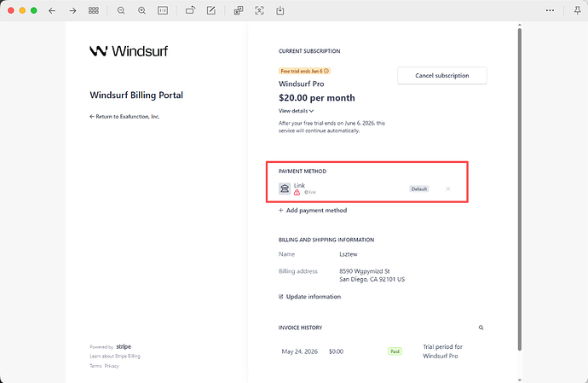Click the Windsurf logo
Image resolution: width=588 pixels, height=383 pixels.
[129, 51]
